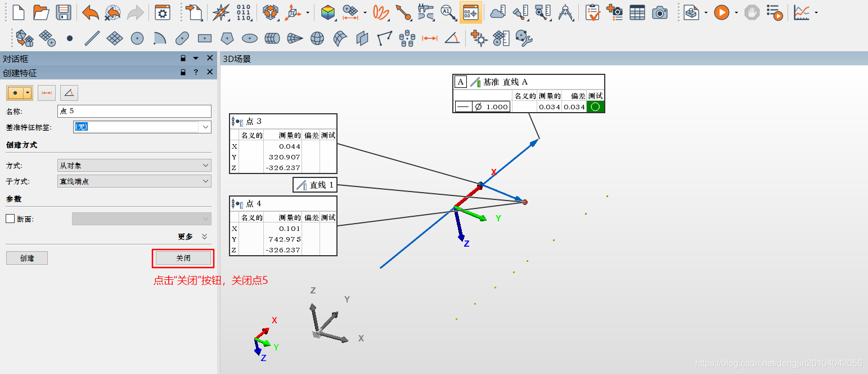Open the 子方式 dropdown showing 直线端点

point(135,181)
